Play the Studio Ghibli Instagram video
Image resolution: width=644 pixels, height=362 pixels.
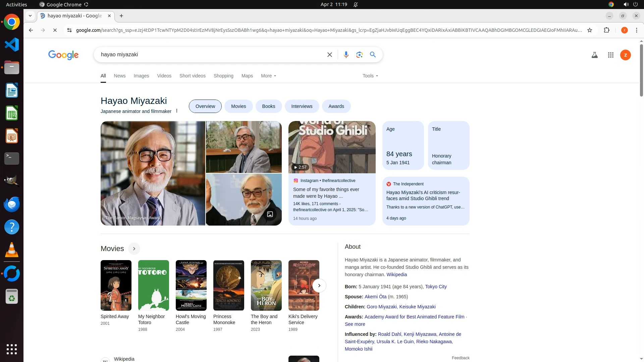332,147
